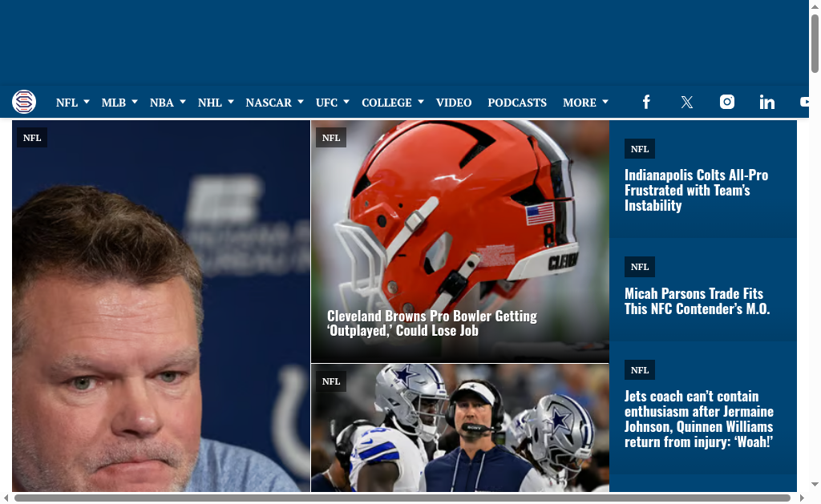Open Indianapolis Colts All-Pro Frustrated article
This screenshot has height=504, width=821.
coord(697,190)
